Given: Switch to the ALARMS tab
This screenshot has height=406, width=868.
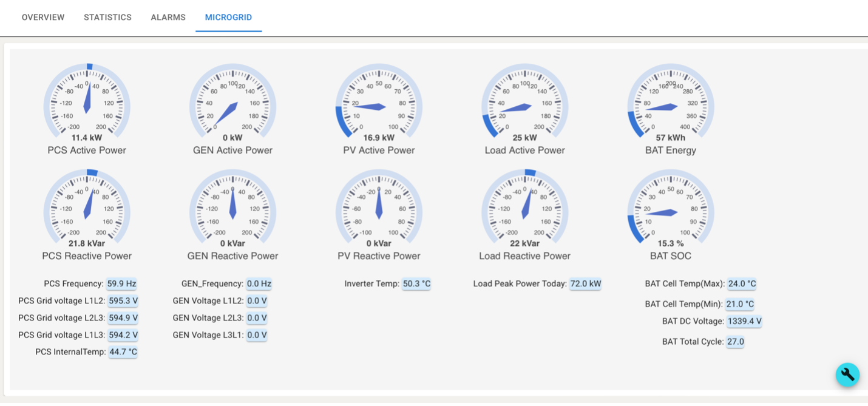Looking at the screenshot, I should pyautogui.click(x=168, y=17).
